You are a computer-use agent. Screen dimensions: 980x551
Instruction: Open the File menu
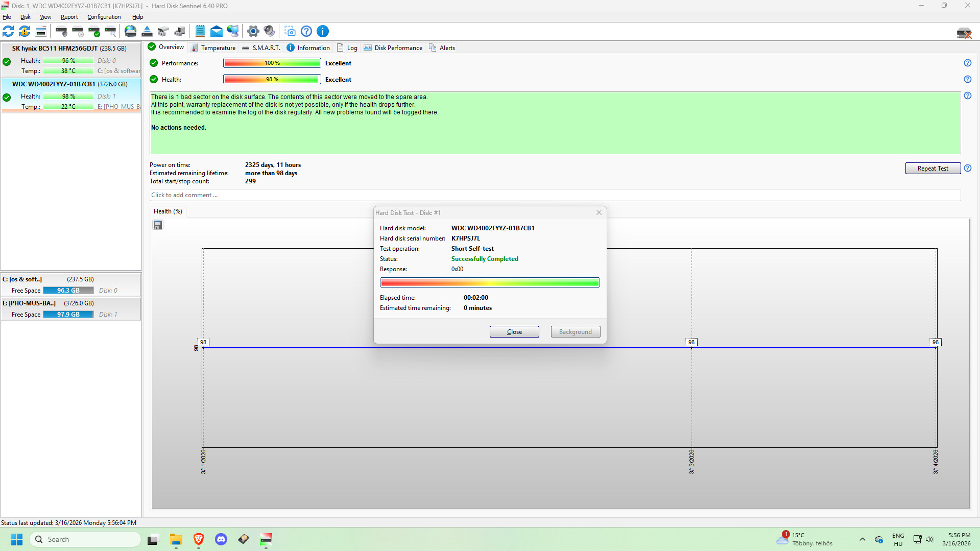(x=7, y=17)
